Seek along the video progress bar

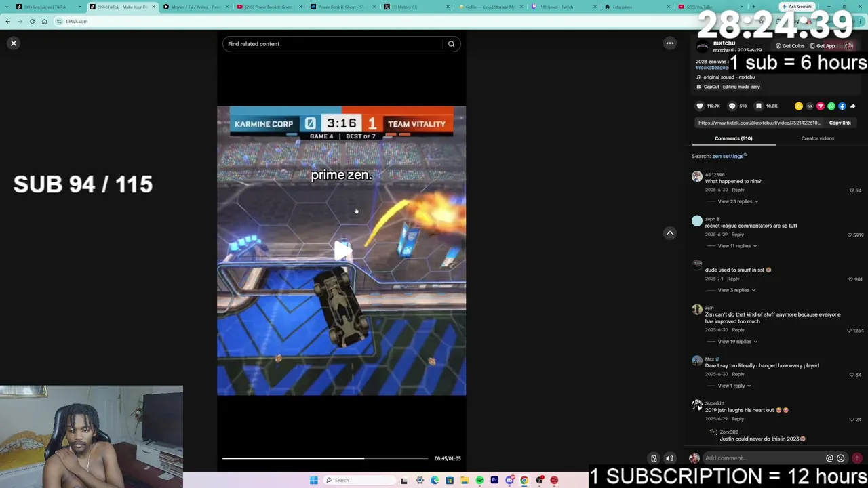(325, 458)
